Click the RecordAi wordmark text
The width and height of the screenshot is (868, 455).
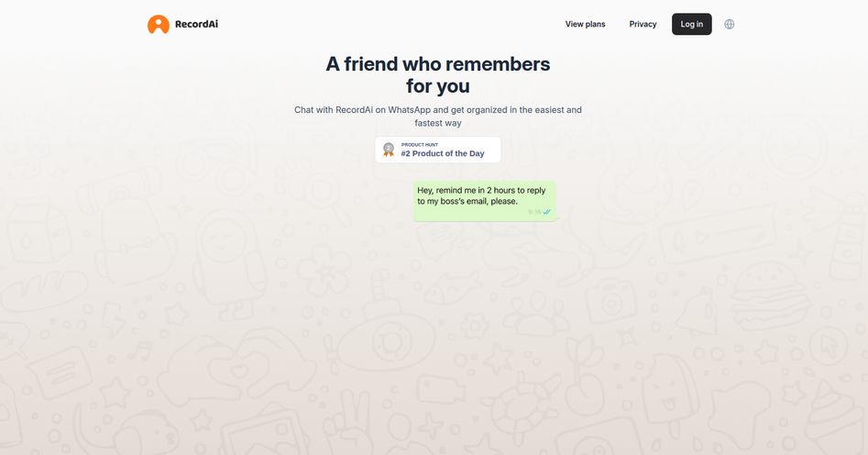point(196,24)
